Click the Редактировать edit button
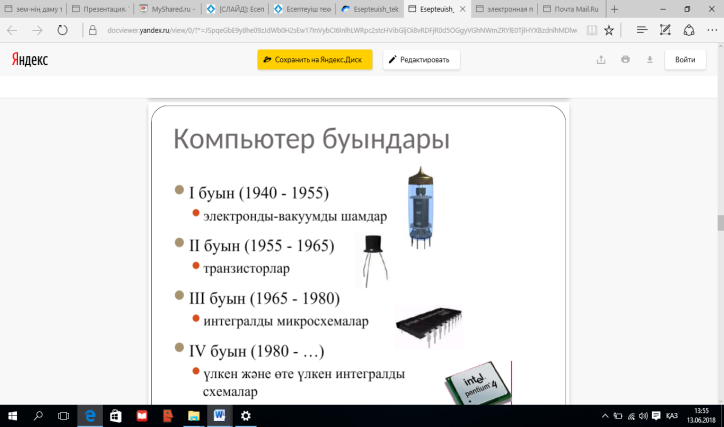Screen dimensions: 724x427 coord(421,60)
